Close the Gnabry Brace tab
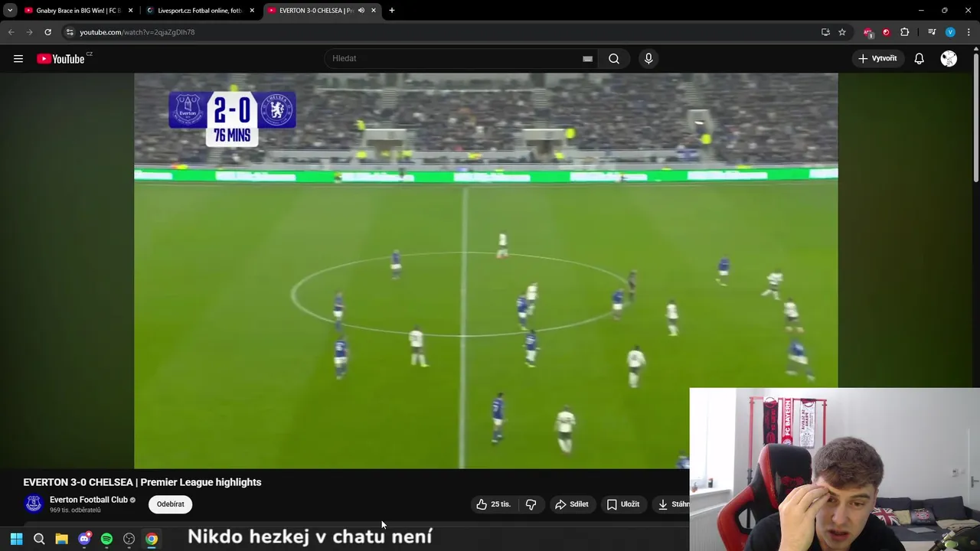980x551 pixels. (130, 11)
